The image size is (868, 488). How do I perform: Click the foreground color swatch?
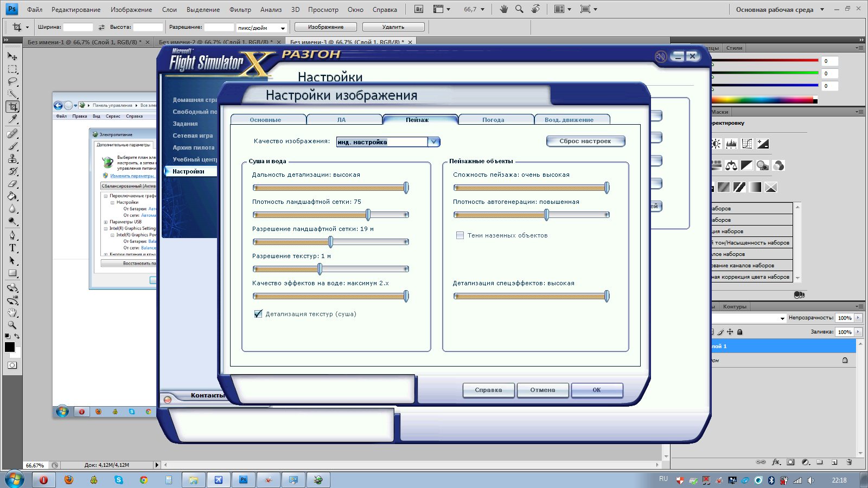[10, 348]
